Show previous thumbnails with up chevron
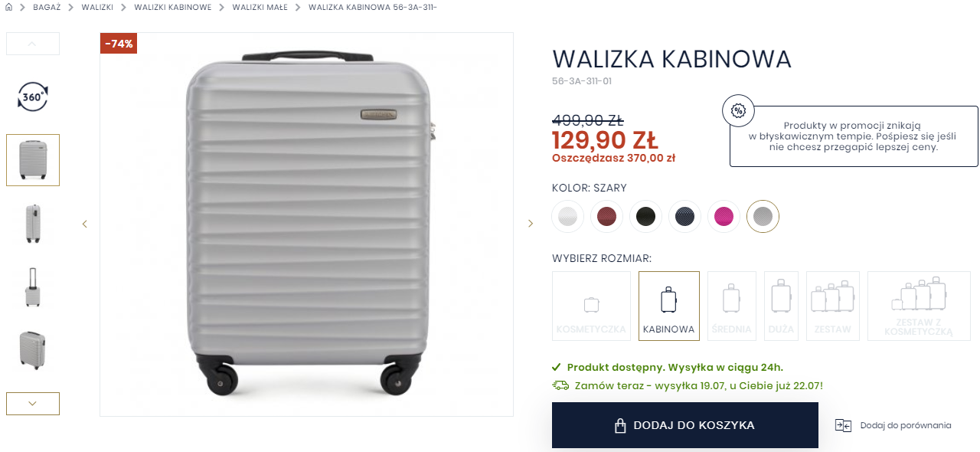This screenshot has height=452, width=980. (33, 44)
